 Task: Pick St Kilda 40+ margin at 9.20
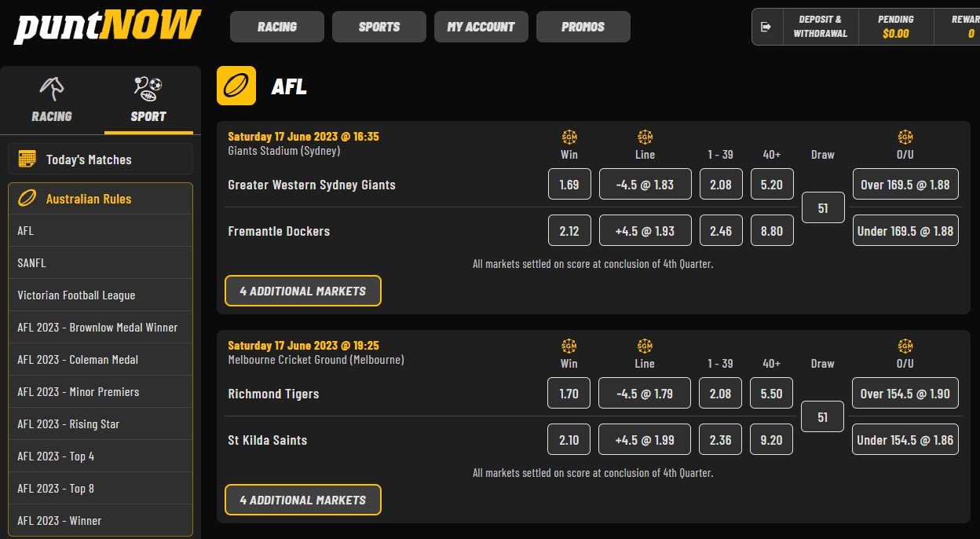point(772,440)
